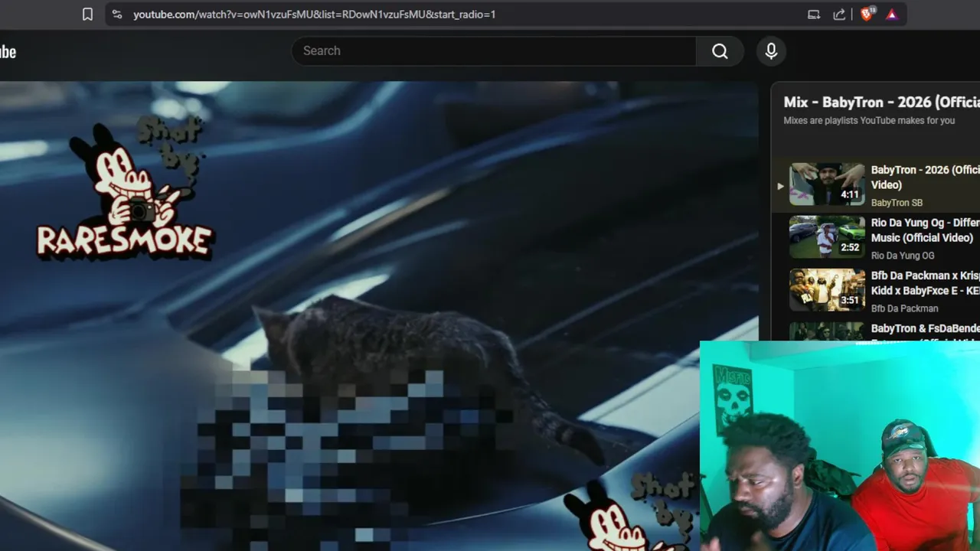Play the Rio Da Yung Og thumbnail, 2:52
980x551 pixels.
[x=827, y=236]
